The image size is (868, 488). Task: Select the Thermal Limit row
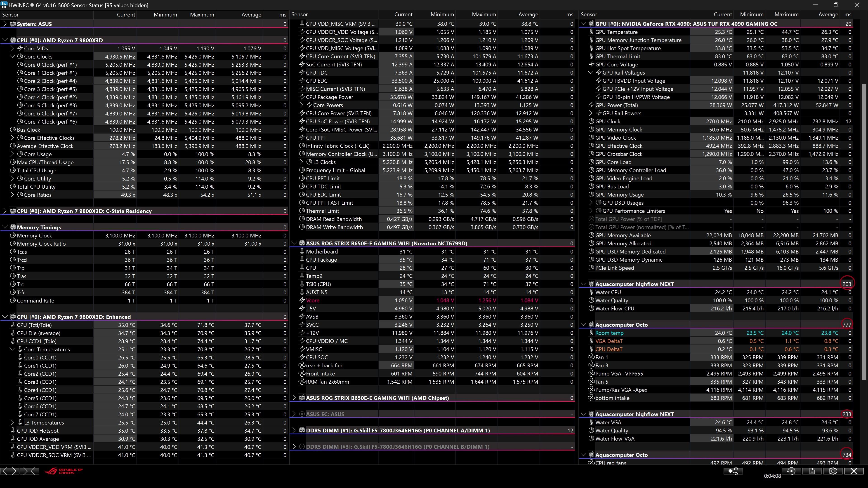432,211
